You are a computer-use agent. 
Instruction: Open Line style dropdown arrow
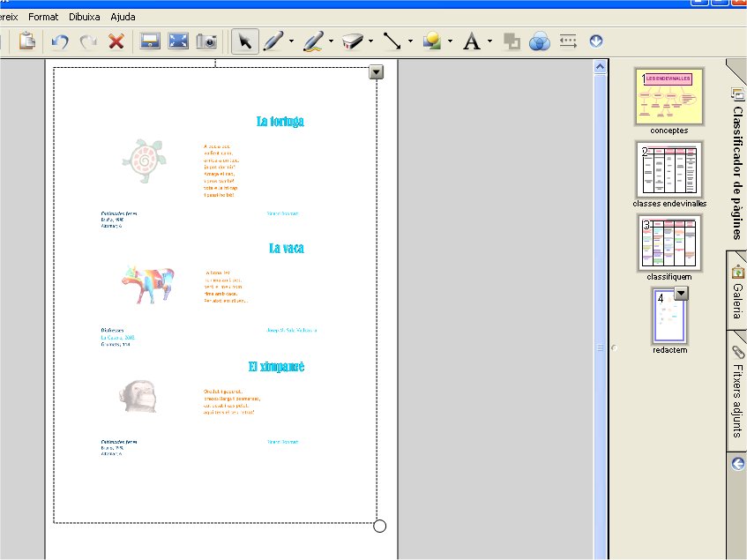[410, 41]
